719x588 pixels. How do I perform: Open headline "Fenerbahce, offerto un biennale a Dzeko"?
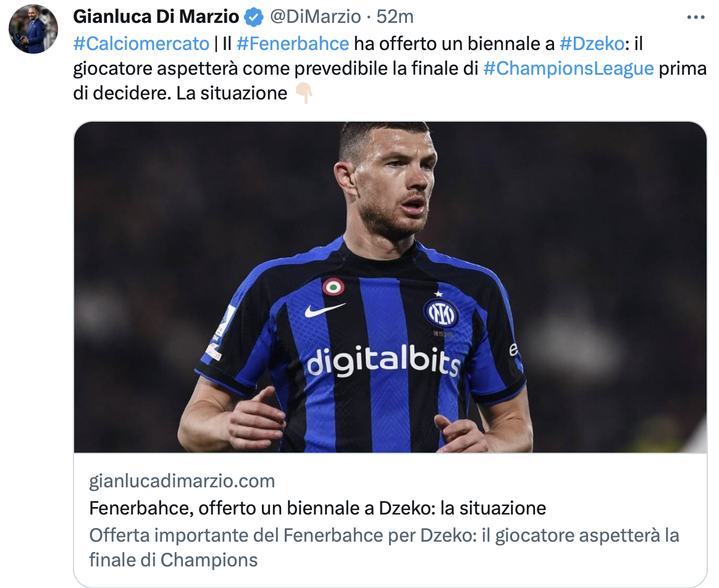(x=317, y=508)
